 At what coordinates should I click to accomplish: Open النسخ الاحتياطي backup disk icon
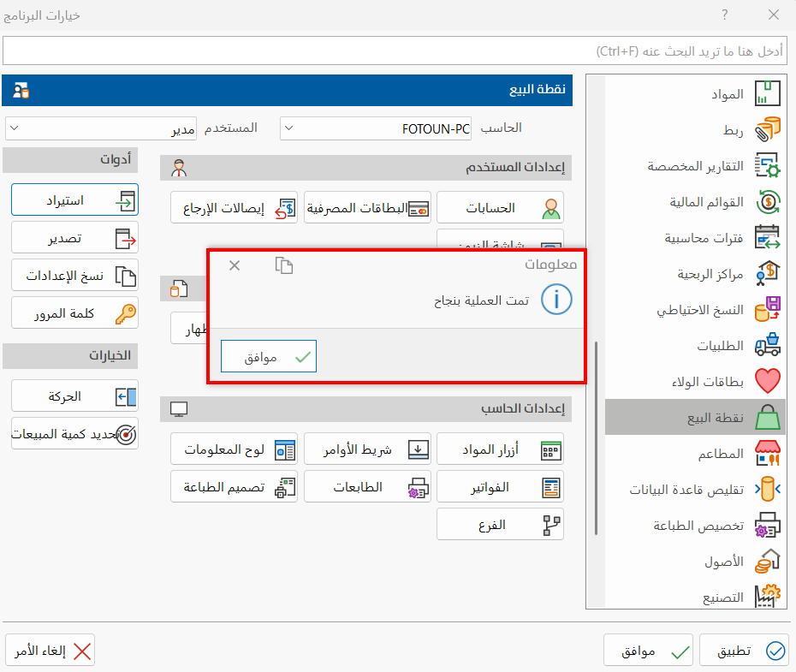pyautogui.click(x=768, y=310)
